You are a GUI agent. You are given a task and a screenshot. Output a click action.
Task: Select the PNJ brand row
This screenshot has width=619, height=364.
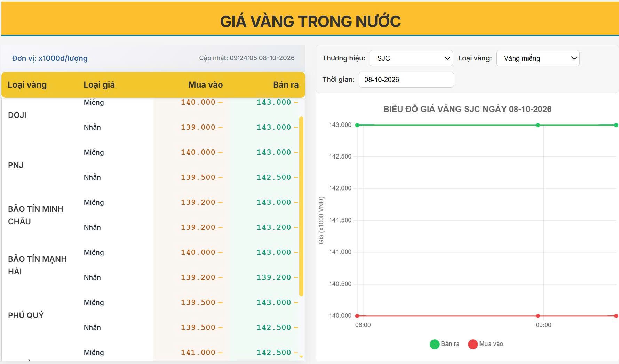click(x=16, y=165)
